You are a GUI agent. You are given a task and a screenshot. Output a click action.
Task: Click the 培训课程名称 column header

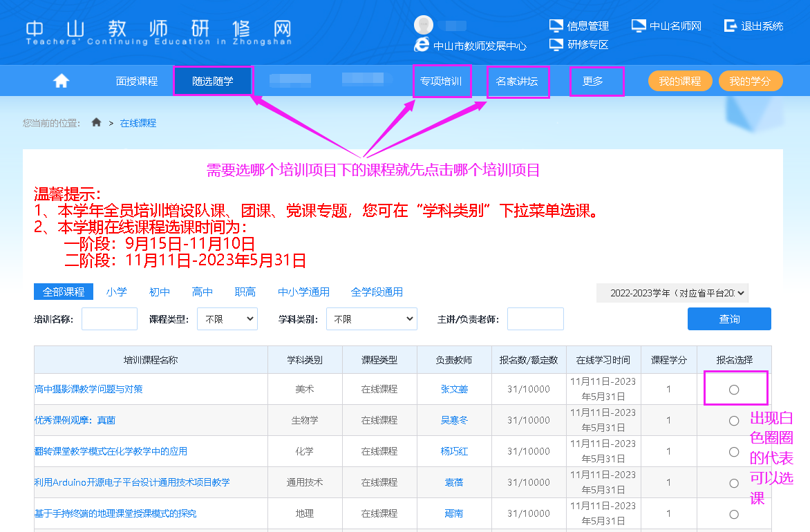tap(151, 360)
